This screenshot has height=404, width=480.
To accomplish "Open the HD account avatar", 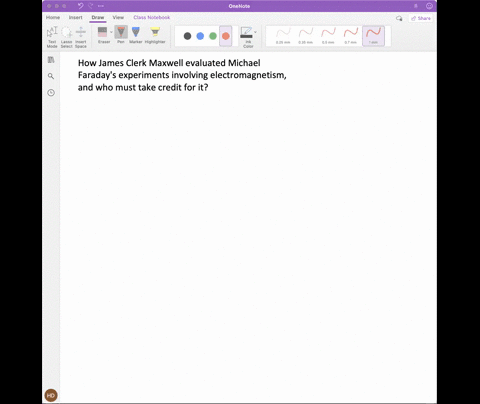I will pos(51,395).
